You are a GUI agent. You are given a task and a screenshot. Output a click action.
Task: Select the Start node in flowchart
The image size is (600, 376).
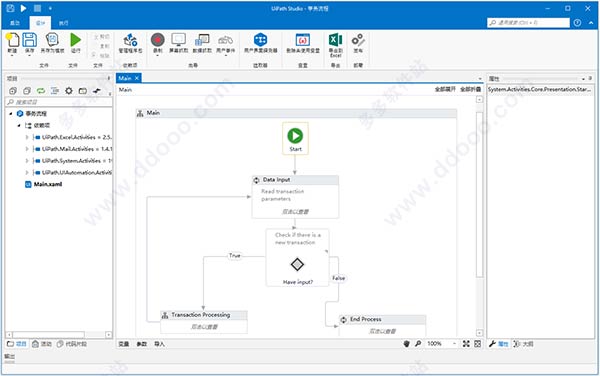(x=295, y=138)
